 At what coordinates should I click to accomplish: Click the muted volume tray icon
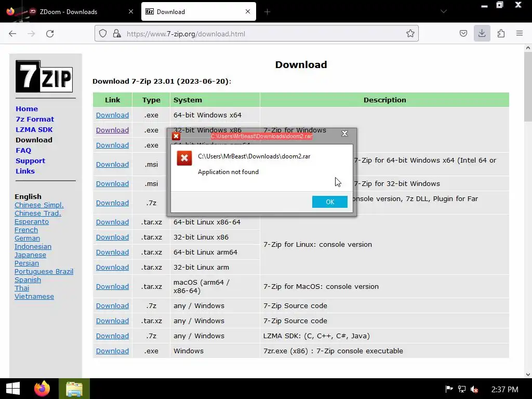point(474,389)
